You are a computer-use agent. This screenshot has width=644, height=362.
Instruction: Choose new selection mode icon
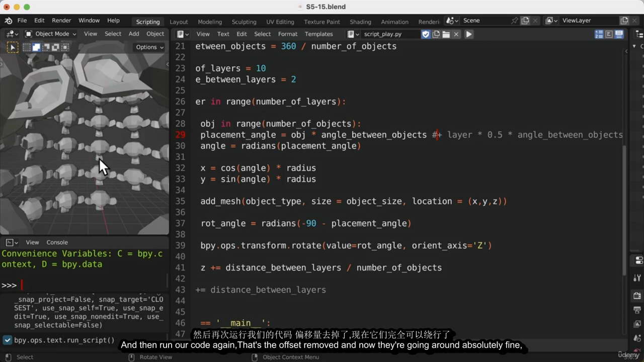[x=27, y=47]
